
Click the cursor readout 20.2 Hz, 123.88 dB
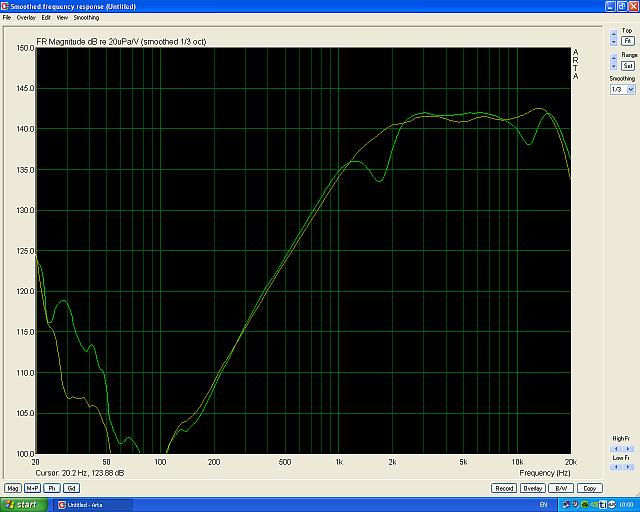pos(80,473)
